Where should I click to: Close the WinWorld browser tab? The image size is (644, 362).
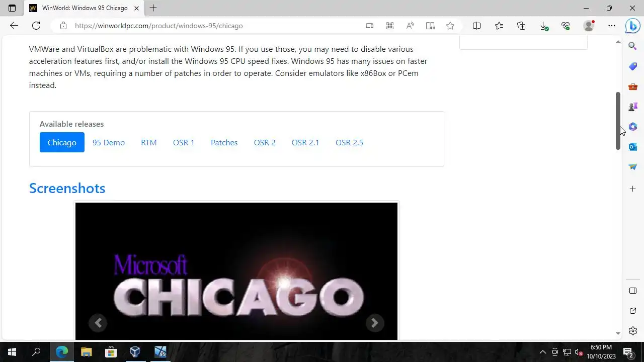pyautogui.click(x=136, y=8)
